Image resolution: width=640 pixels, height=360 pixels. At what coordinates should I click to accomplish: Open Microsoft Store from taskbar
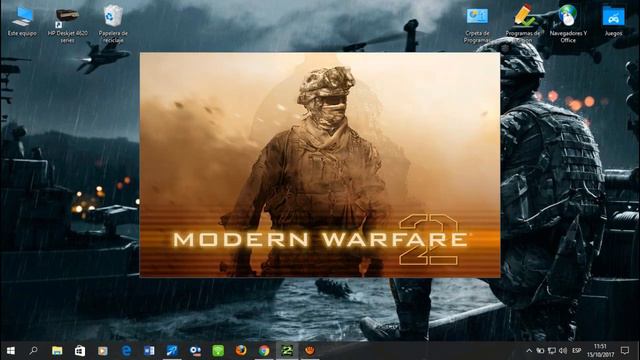coord(80,351)
